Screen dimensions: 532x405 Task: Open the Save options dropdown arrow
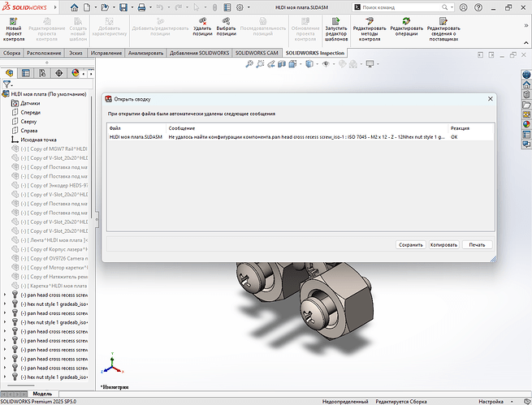point(132,7)
